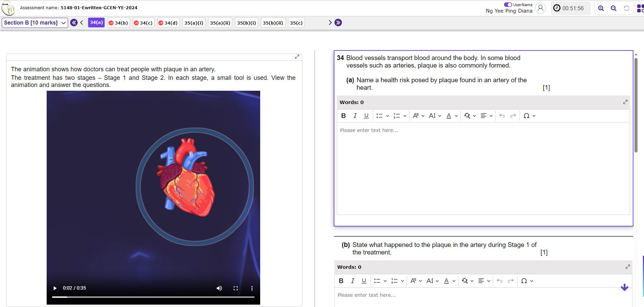Image resolution: width=644 pixels, height=307 pixels.
Task: Reset zoom with the circular arrow icon
Action: (x=626, y=8)
